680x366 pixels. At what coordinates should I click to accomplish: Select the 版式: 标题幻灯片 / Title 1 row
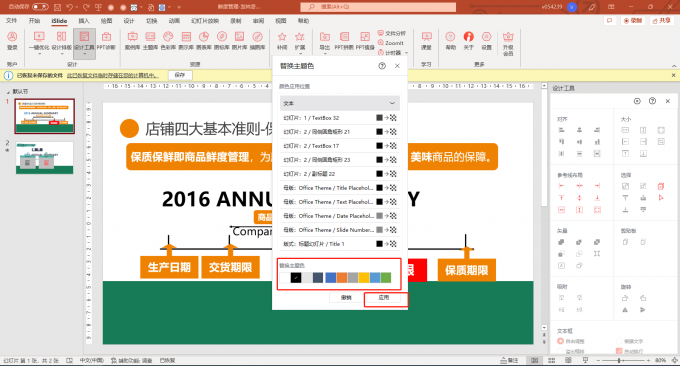tap(340, 244)
